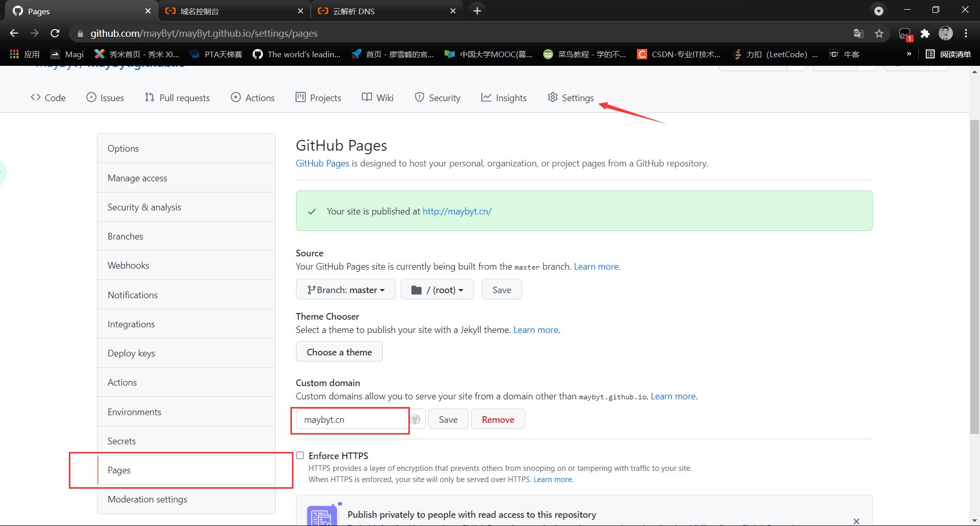Open the extensions puzzle icon
The height and width of the screenshot is (526, 980).
click(925, 33)
